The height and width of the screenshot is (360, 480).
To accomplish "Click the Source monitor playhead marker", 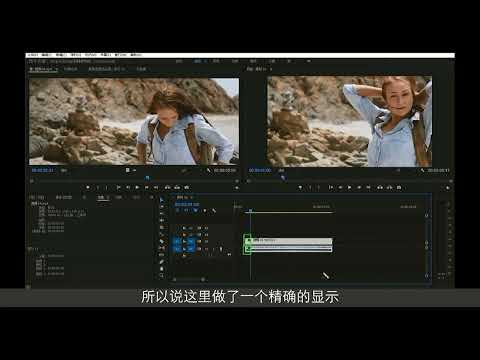I will 147,178.
